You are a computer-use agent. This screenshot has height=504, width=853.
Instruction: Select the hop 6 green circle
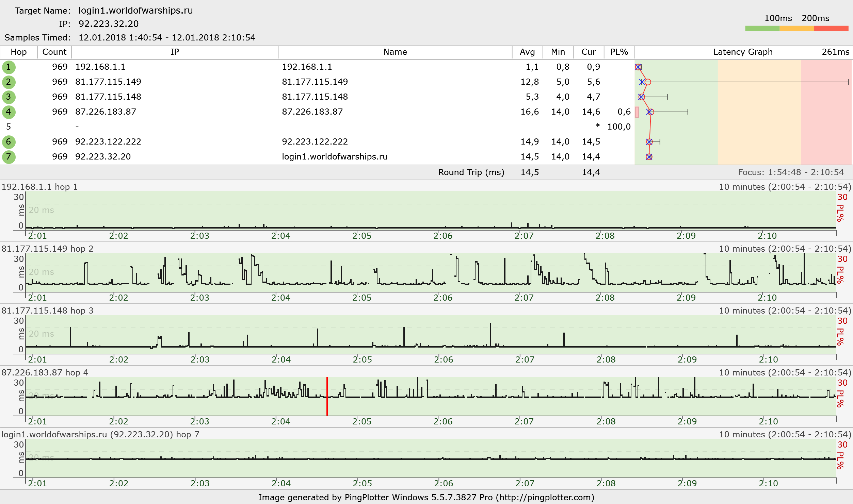coord(9,142)
